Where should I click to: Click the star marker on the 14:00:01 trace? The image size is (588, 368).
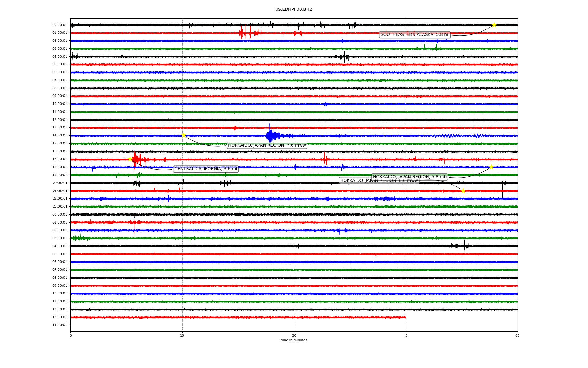183,135
